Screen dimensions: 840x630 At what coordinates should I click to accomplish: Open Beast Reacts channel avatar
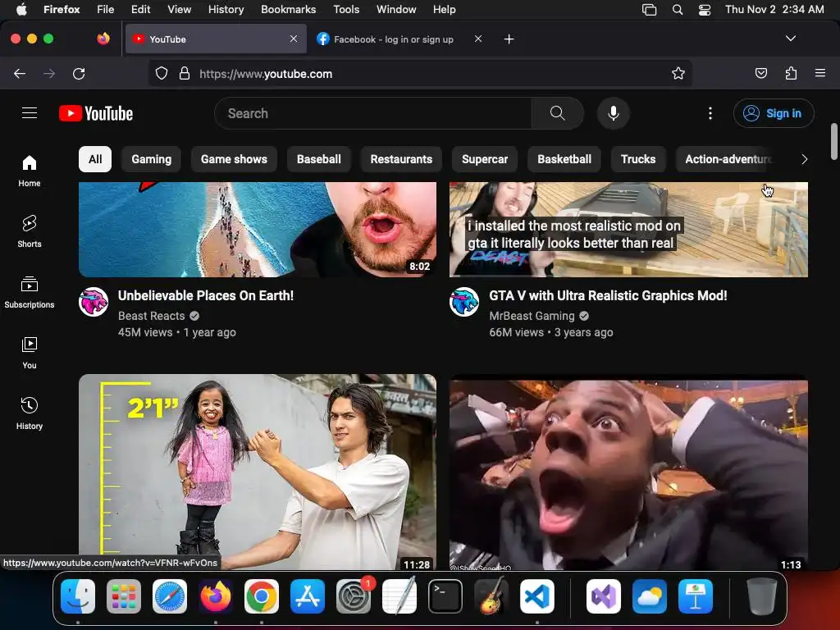coord(94,302)
